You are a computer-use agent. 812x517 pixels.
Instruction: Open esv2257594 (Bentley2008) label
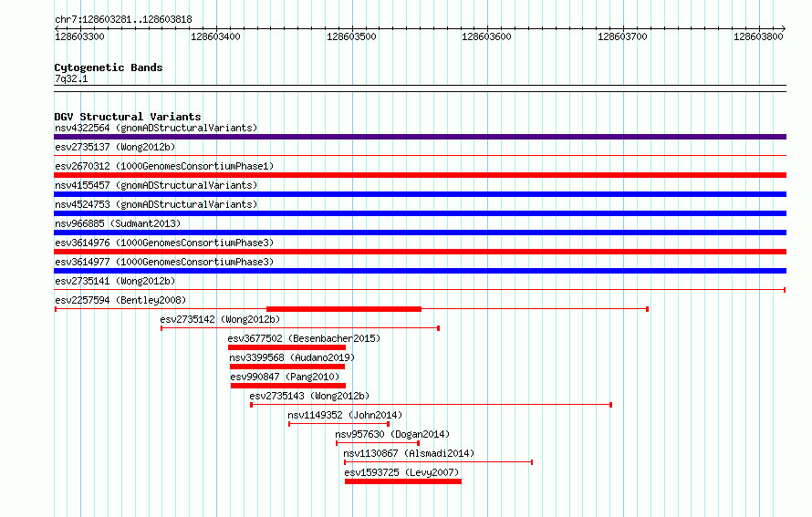click(120, 300)
